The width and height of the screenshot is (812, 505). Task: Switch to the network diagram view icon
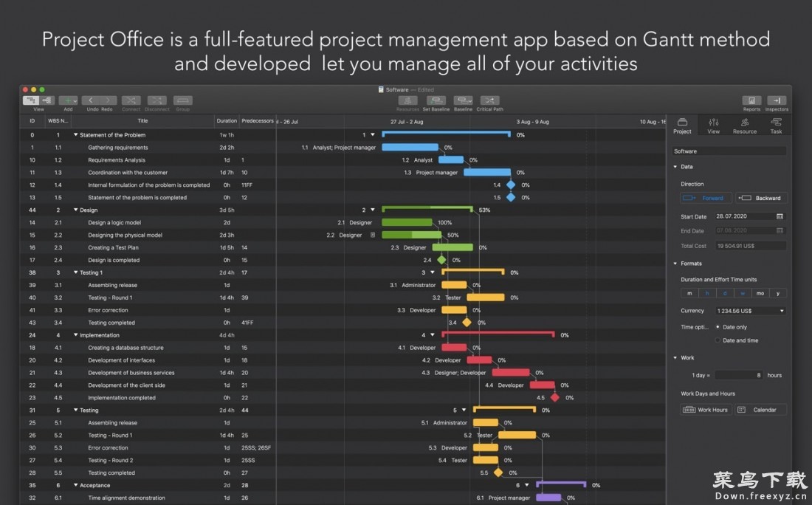coord(47,100)
